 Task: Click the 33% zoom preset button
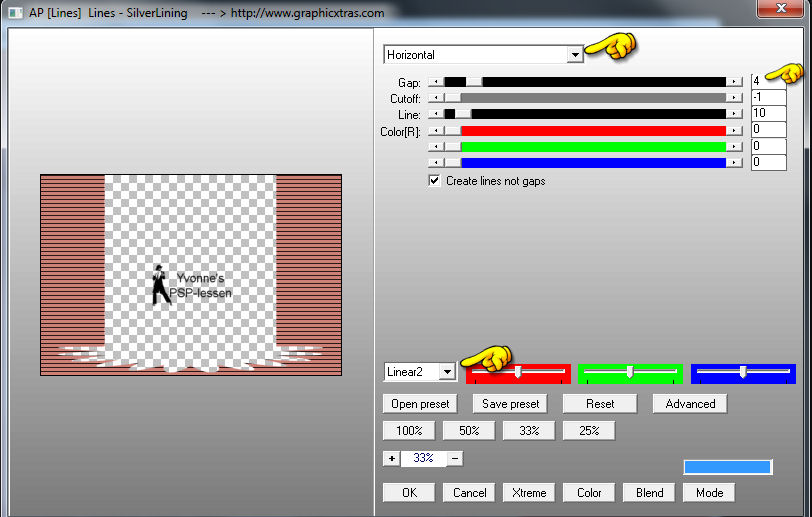point(529,430)
